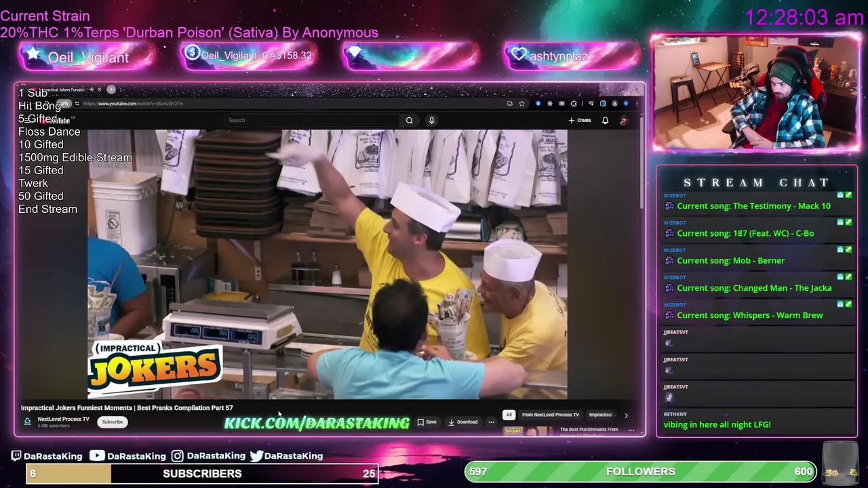Click the Twitter DaRastaKing social handle
Image resolution: width=868 pixels, height=488 pixels.
point(286,456)
